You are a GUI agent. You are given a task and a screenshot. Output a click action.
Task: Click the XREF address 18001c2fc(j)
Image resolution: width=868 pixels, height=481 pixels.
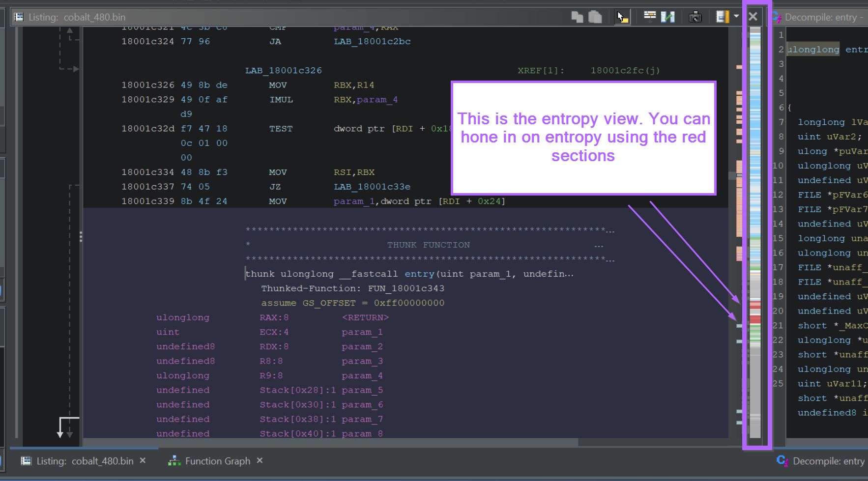click(x=625, y=70)
